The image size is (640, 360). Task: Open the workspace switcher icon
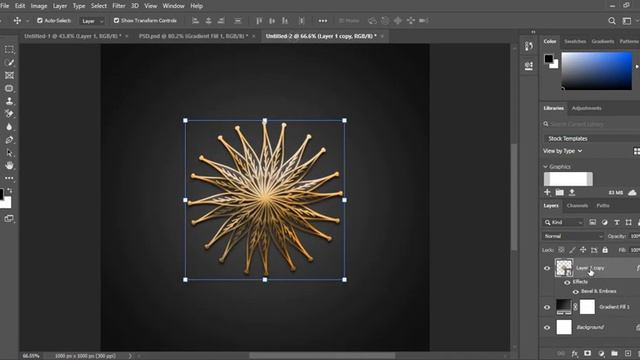[x=627, y=21]
